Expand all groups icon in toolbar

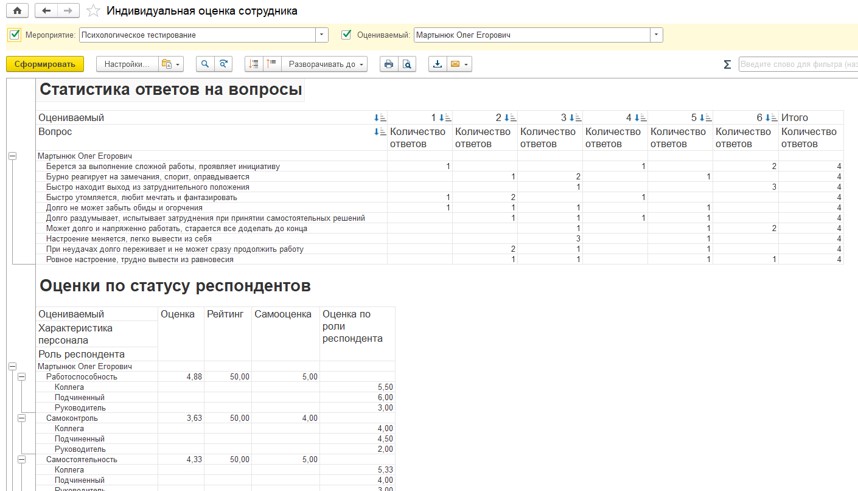coord(272,64)
